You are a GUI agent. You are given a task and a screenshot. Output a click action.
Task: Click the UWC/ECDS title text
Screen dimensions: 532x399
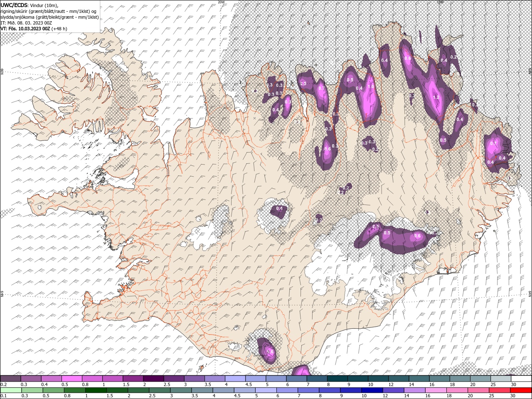coord(14,5)
